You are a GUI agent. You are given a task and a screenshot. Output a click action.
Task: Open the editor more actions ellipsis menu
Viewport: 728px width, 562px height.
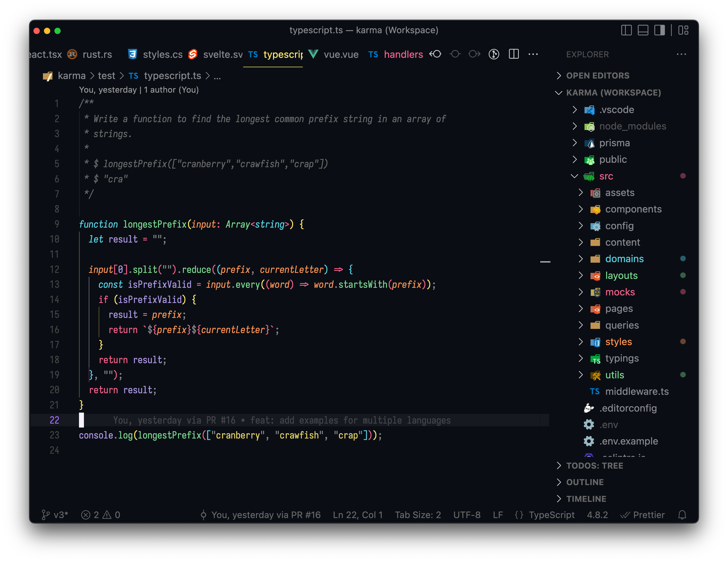[533, 54]
